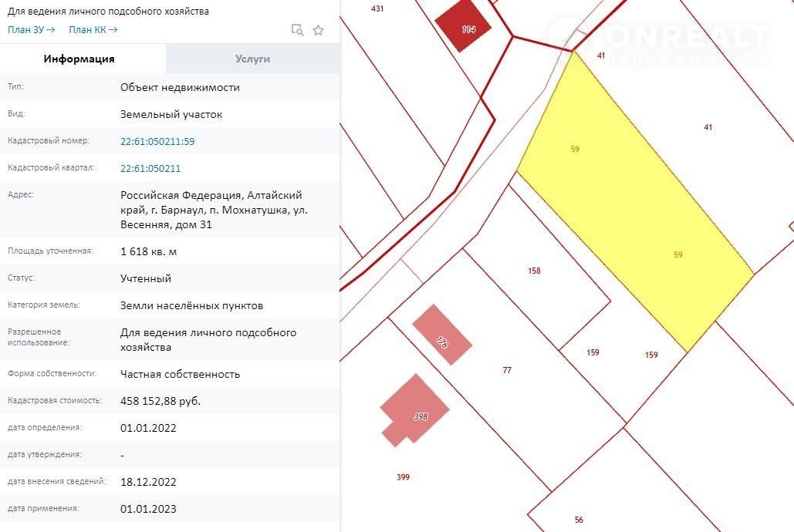Image resolution: width=794 pixels, height=532 pixels.
Task: Click the star favorite icon
Action: coord(318,30)
